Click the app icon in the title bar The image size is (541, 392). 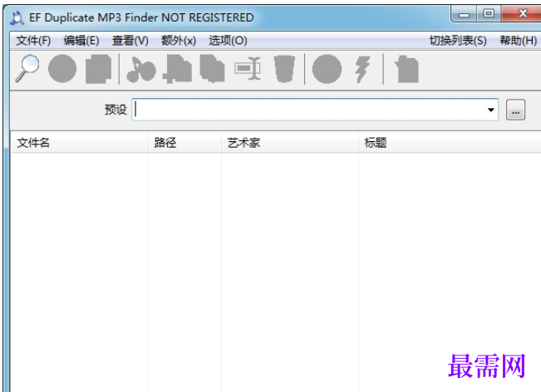pos(17,17)
